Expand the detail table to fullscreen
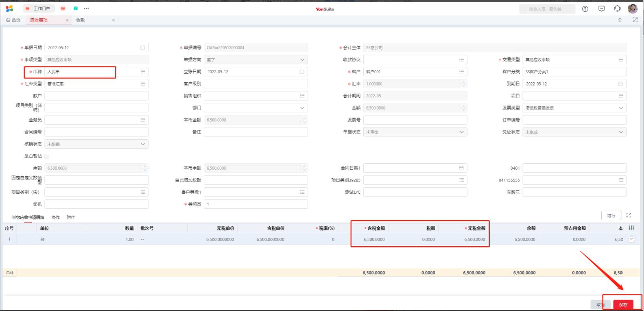 point(629,215)
